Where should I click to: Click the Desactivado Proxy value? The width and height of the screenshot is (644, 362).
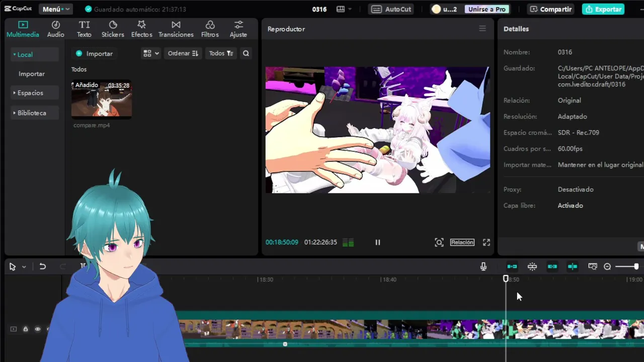576,190
